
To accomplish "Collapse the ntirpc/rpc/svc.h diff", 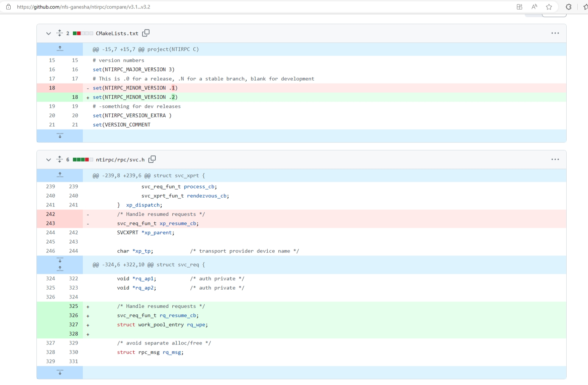I will tap(49, 160).
